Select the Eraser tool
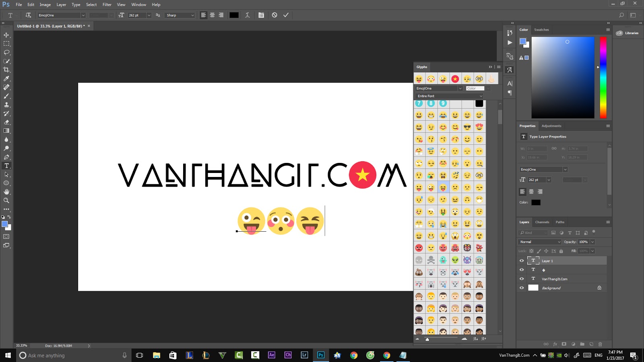The height and width of the screenshot is (362, 644). coord(6,122)
